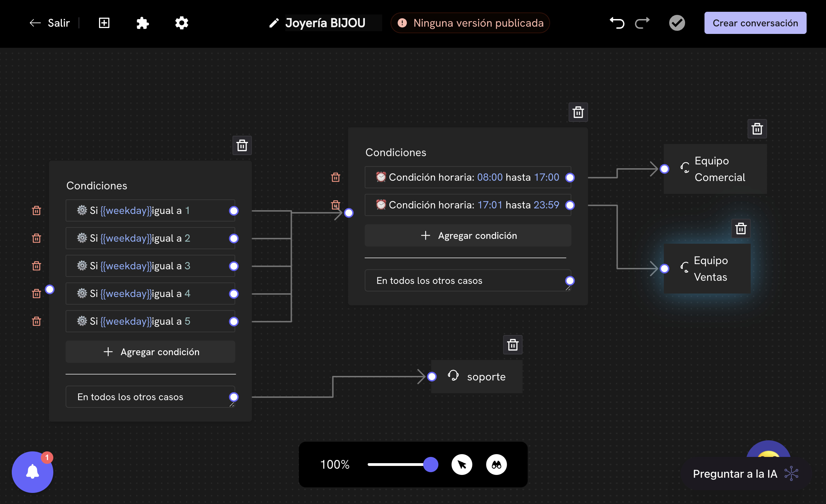Click the 100% zoom level label
This screenshot has height=504, width=826.
(335, 465)
